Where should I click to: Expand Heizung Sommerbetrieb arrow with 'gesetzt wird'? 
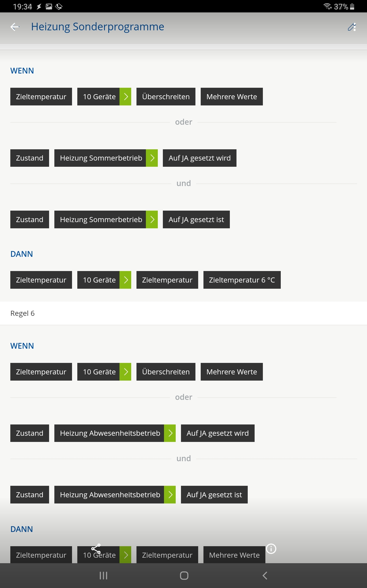coord(152,158)
